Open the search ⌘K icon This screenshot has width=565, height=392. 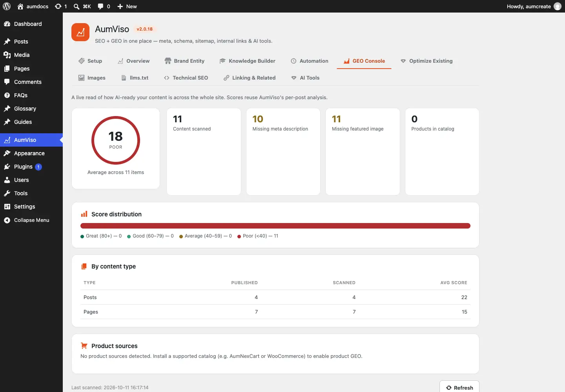77,6
